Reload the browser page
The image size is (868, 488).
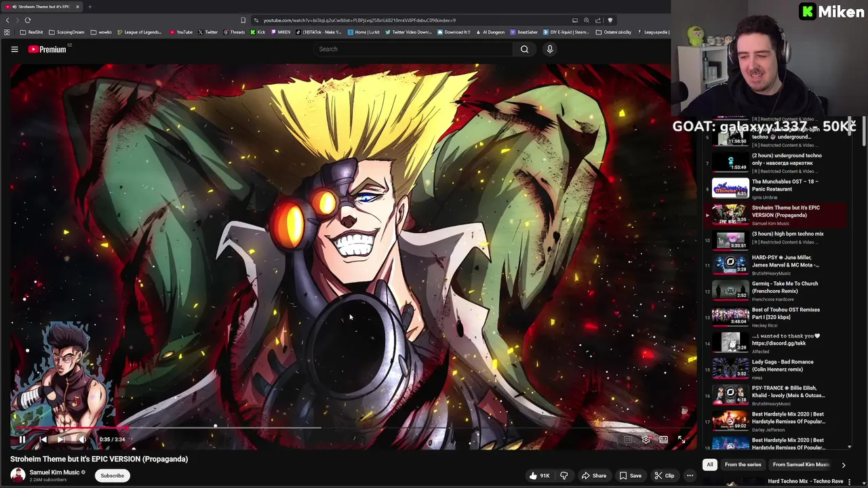tap(28, 20)
